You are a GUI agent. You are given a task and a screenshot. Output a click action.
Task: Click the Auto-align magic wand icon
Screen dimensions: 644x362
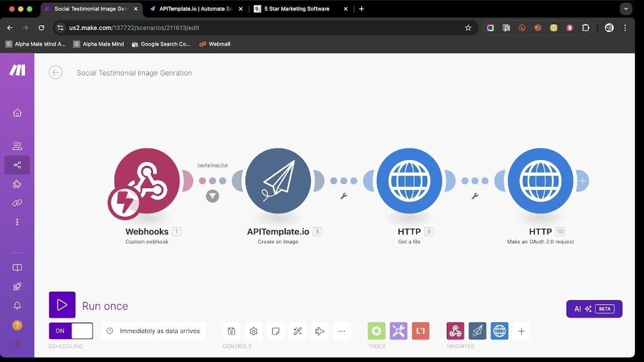pyautogui.click(x=298, y=331)
